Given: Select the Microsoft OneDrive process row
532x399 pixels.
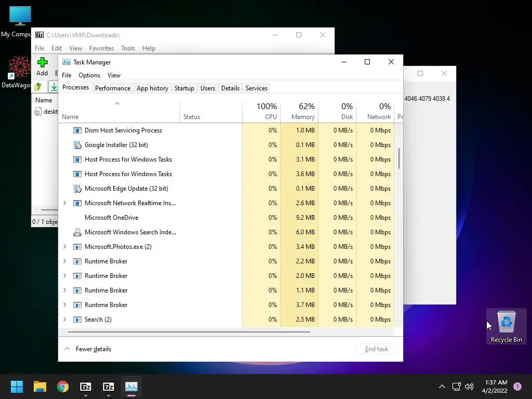Looking at the screenshot, I should [227, 218].
